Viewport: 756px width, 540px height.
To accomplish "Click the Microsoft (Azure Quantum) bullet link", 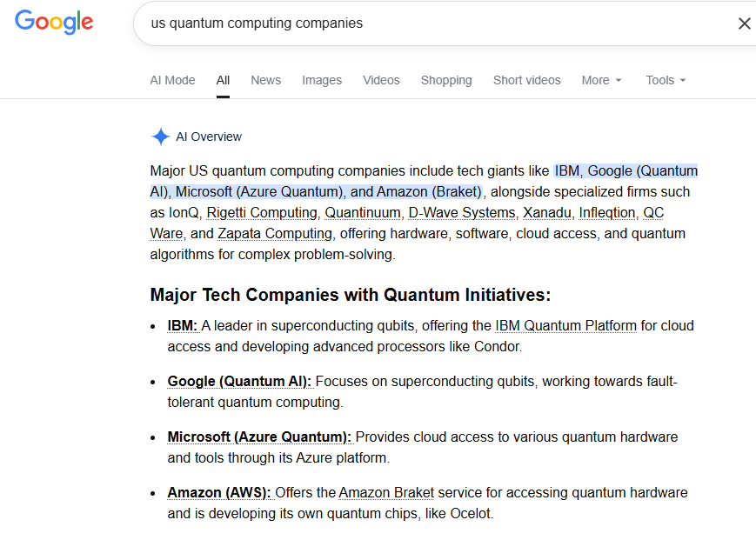I will coord(259,437).
